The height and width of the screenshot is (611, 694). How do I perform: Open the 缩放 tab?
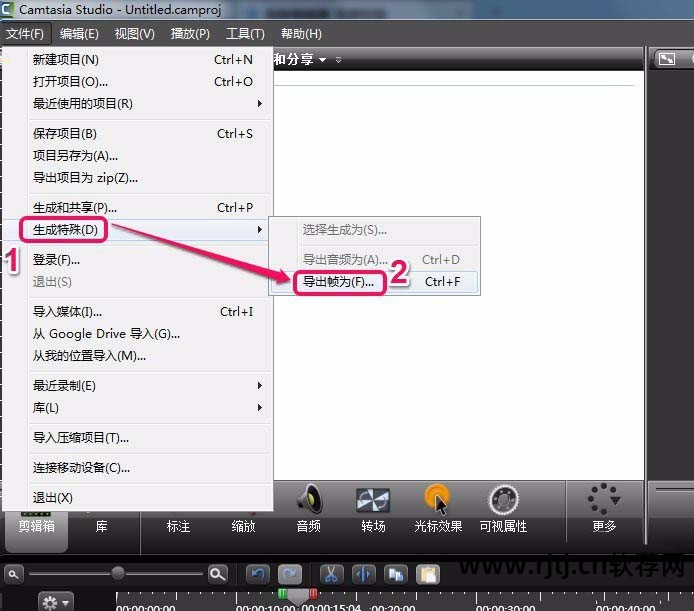tap(243, 526)
